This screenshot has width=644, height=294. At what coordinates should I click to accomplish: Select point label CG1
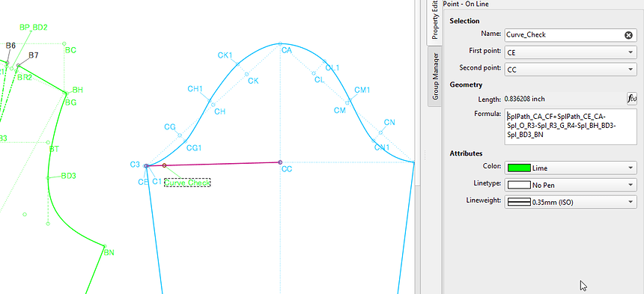194,148
